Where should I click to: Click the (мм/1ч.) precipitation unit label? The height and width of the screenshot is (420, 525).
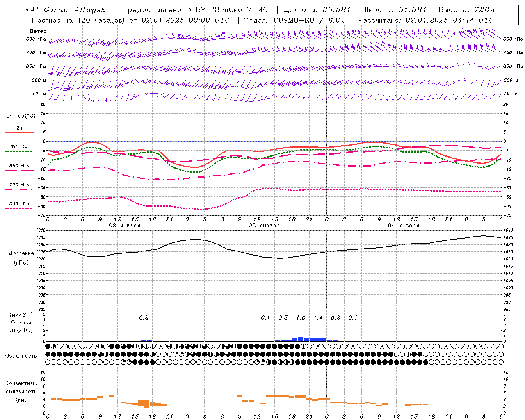point(21,330)
